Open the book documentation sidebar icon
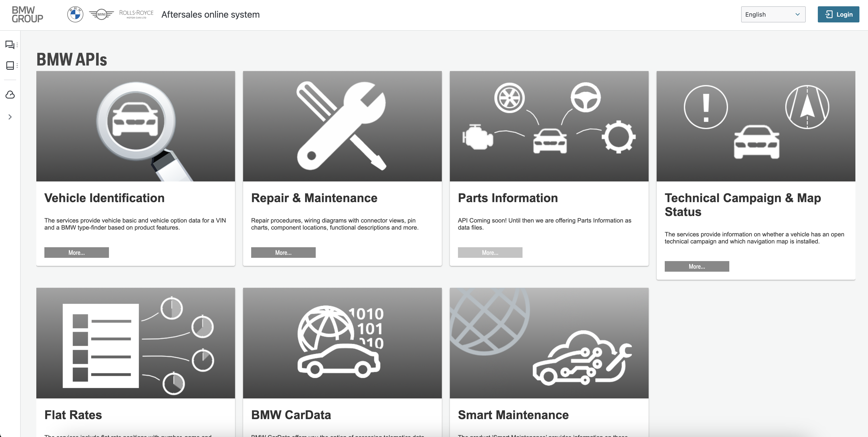Image resolution: width=868 pixels, height=437 pixels. tap(10, 65)
